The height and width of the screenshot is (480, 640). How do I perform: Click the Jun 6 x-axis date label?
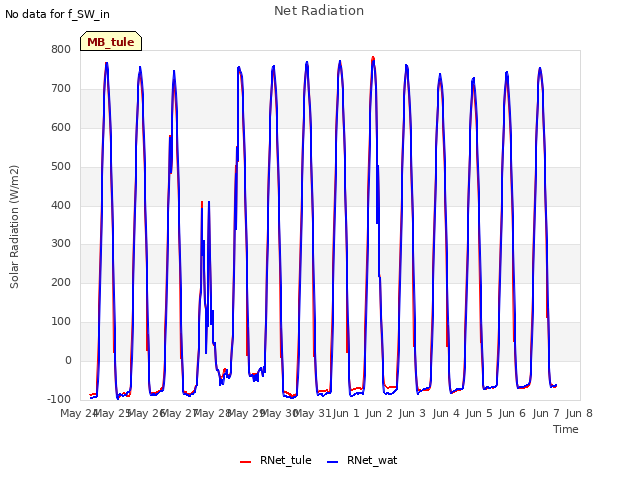512,413
